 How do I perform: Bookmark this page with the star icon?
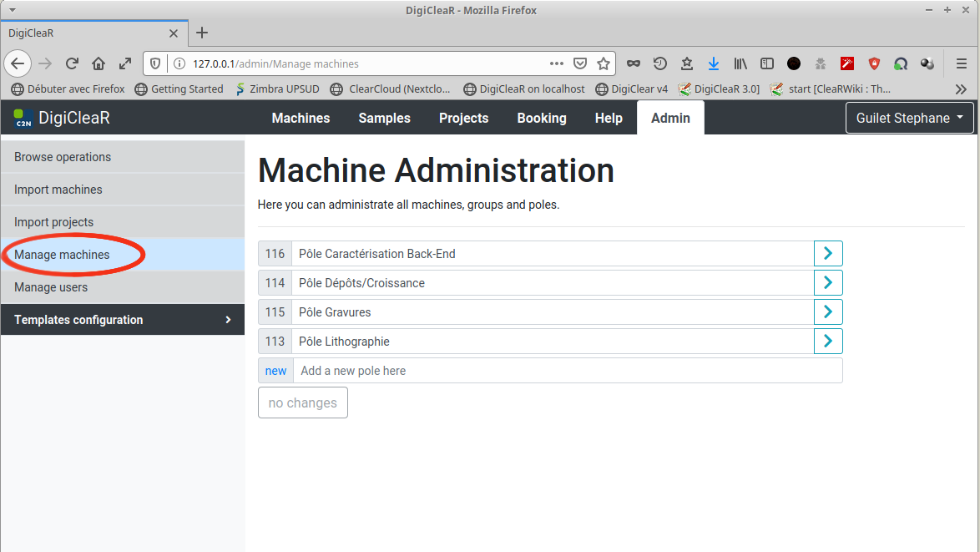point(604,63)
